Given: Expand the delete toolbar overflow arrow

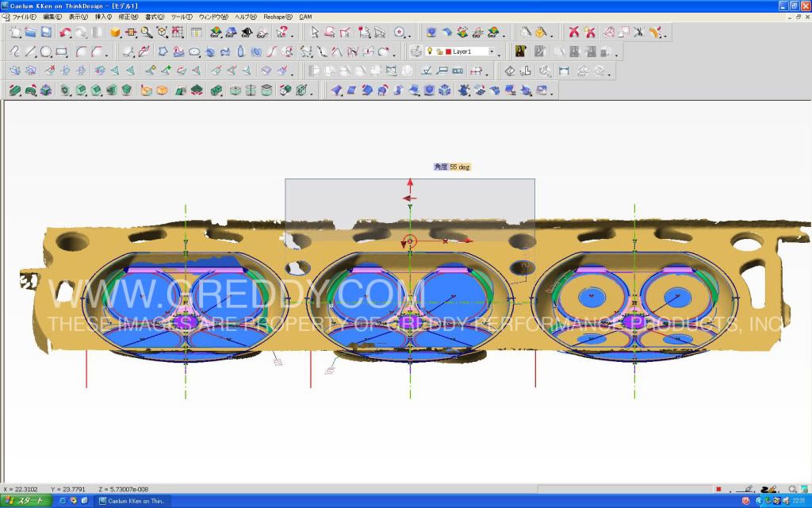Looking at the screenshot, I should click(x=665, y=35).
